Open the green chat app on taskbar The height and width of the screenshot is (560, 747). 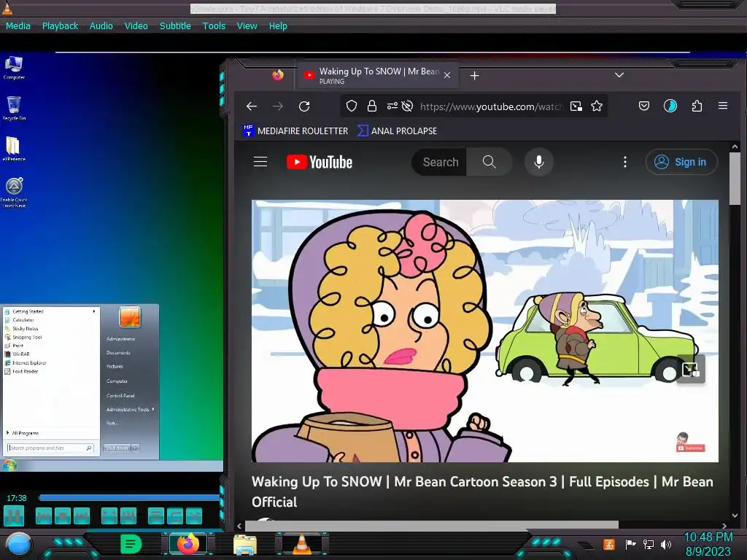(x=131, y=544)
